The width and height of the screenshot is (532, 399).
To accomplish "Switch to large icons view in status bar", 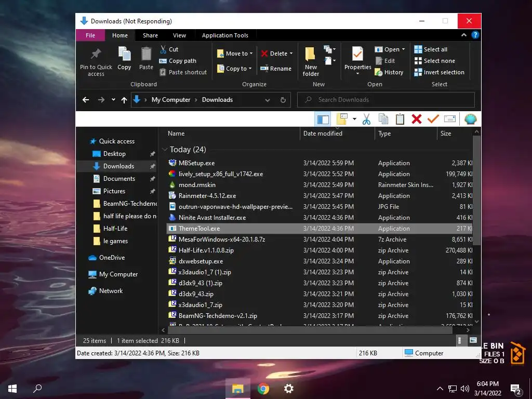I will (x=473, y=340).
